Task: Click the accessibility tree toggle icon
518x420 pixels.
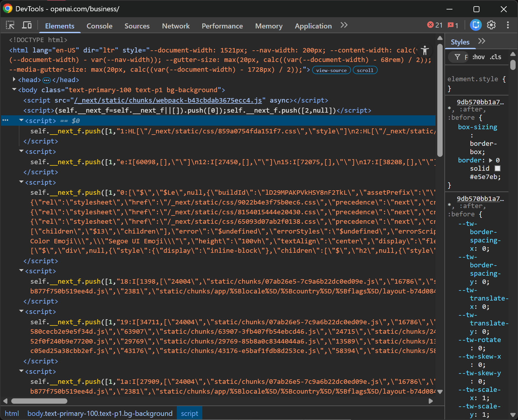Action: pos(425,51)
